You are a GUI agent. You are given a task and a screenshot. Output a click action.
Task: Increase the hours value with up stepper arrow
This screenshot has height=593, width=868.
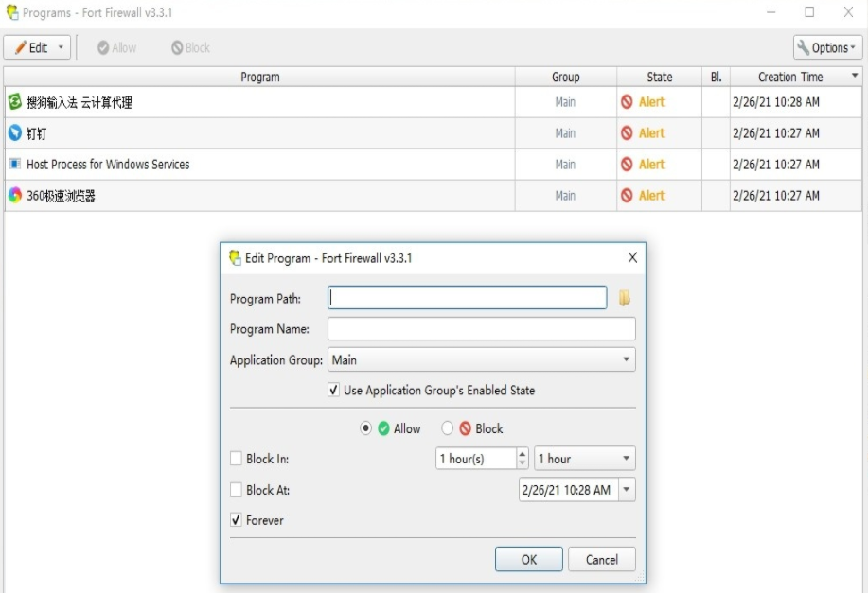pos(522,454)
